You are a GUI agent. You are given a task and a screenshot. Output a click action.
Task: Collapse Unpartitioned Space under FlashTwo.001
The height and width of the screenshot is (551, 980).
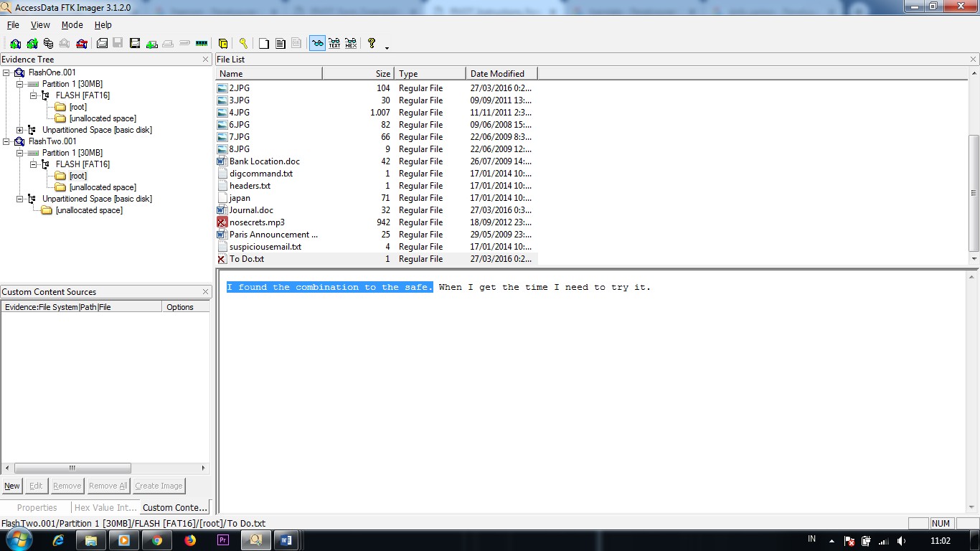(x=20, y=199)
